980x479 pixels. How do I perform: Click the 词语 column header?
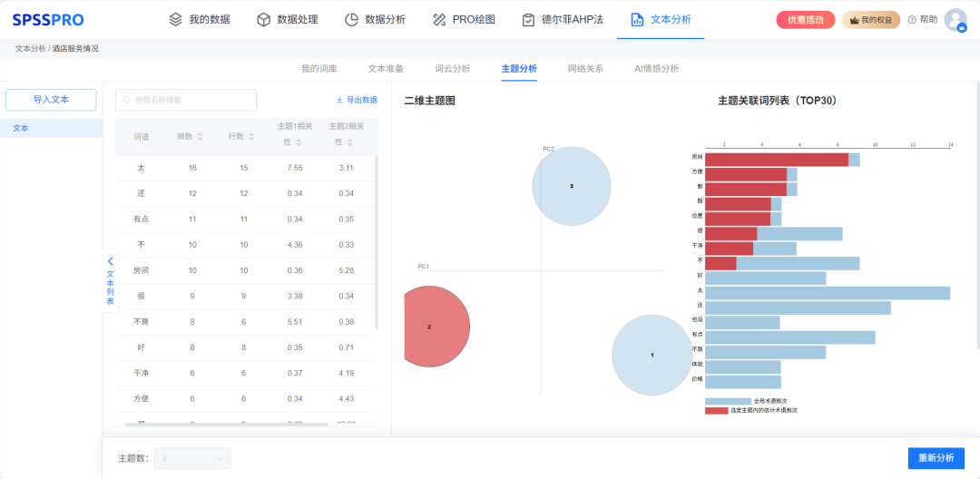pyautogui.click(x=142, y=137)
